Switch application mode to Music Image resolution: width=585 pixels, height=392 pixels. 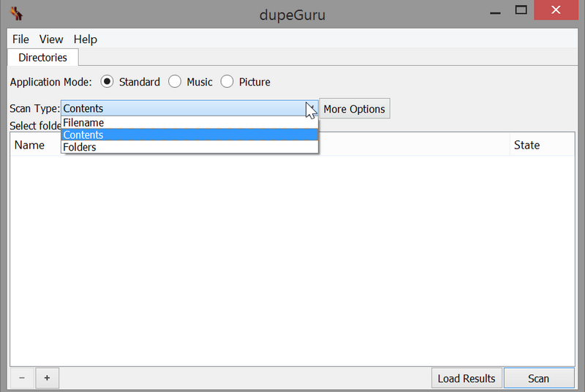(175, 82)
